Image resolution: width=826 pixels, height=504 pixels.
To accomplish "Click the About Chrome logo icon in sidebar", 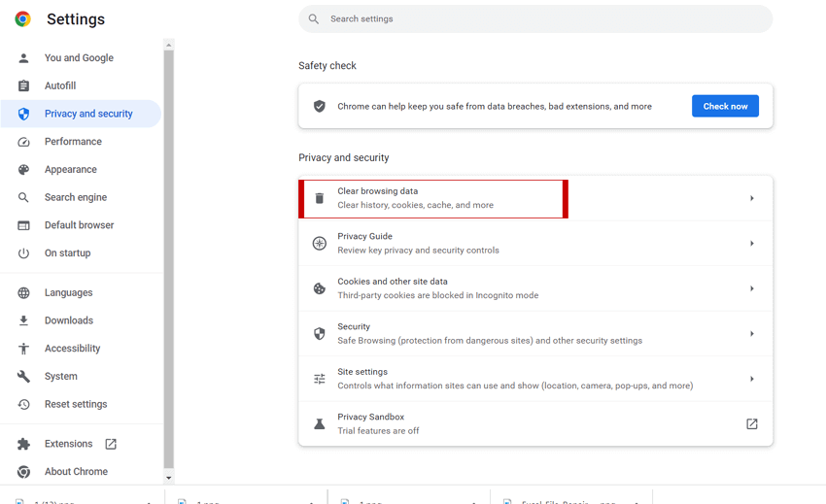I will (23, 472).
